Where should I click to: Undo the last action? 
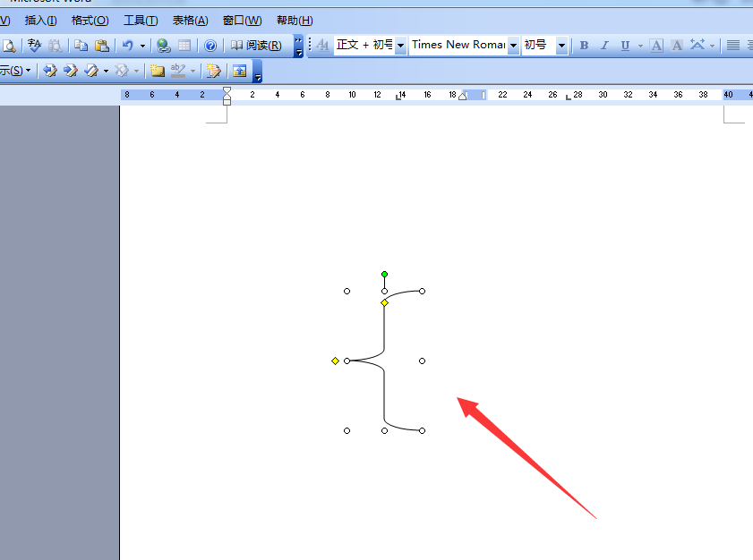[x=128, y=46]
